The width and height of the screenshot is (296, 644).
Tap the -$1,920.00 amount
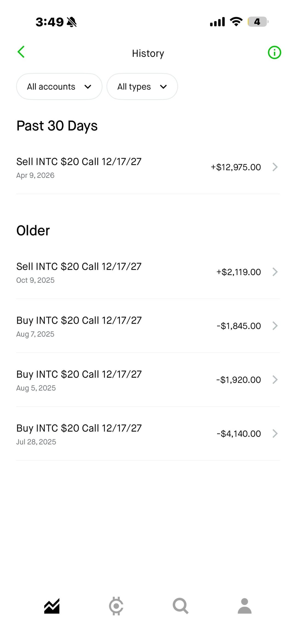pyautogui.click(x=238, y=380)
